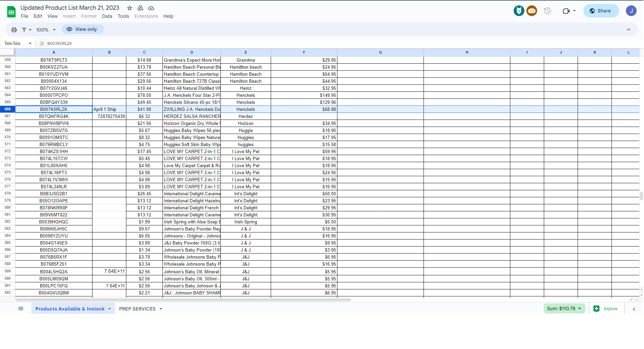This screenshot has width=644, height=349.
Task: Click the 7.64E+11 cell in row 589
Action: [109, 271]
